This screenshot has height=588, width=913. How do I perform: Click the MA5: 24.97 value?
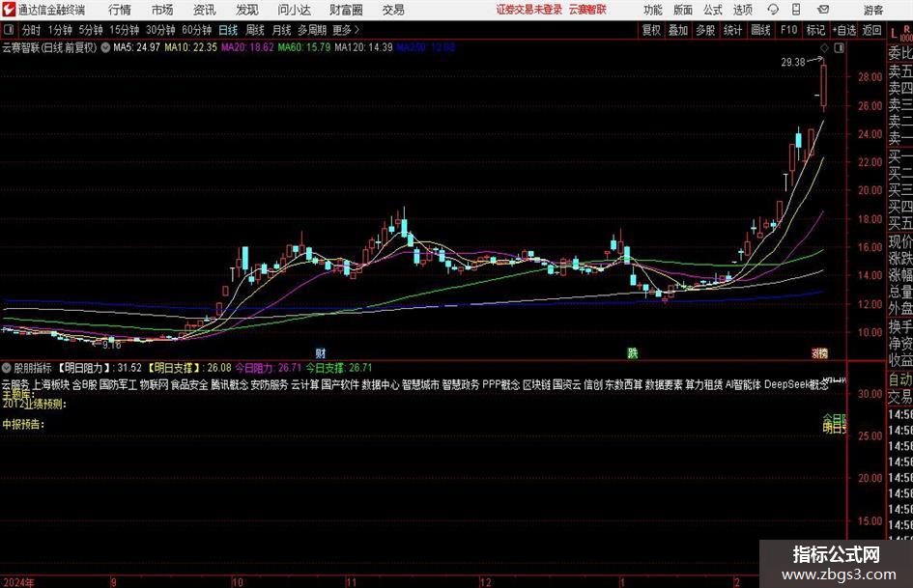tap(136, 47)
